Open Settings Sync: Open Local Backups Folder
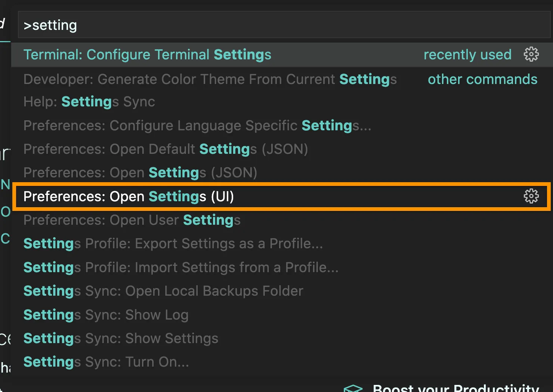The width and height of the screenshot is (553, 392). point(163,291)
